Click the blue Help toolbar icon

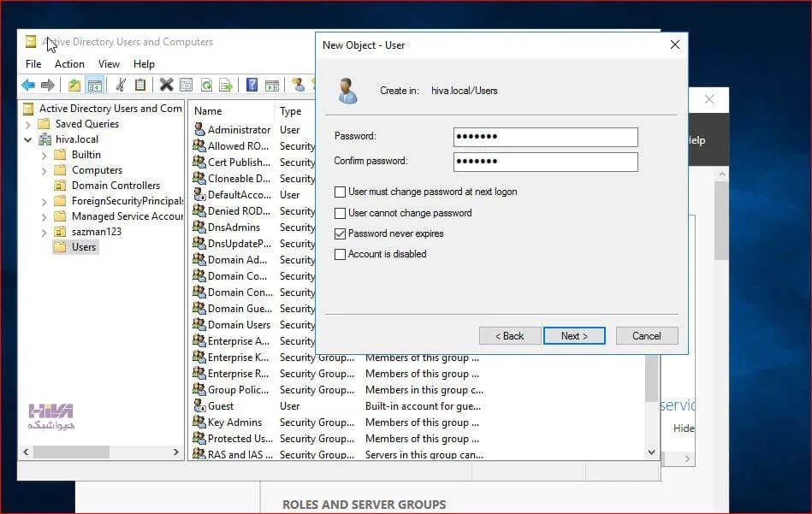pyautogui.click(x=252, y=85)
